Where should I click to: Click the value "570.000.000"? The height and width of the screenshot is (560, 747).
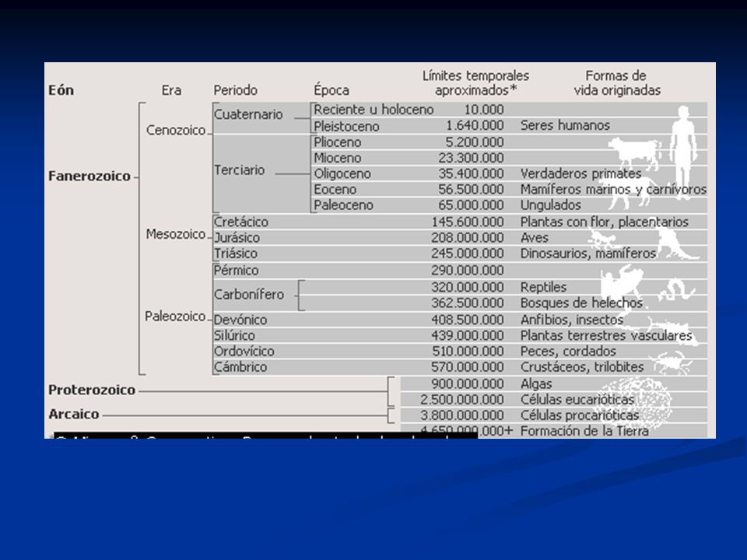coord(468,366)
